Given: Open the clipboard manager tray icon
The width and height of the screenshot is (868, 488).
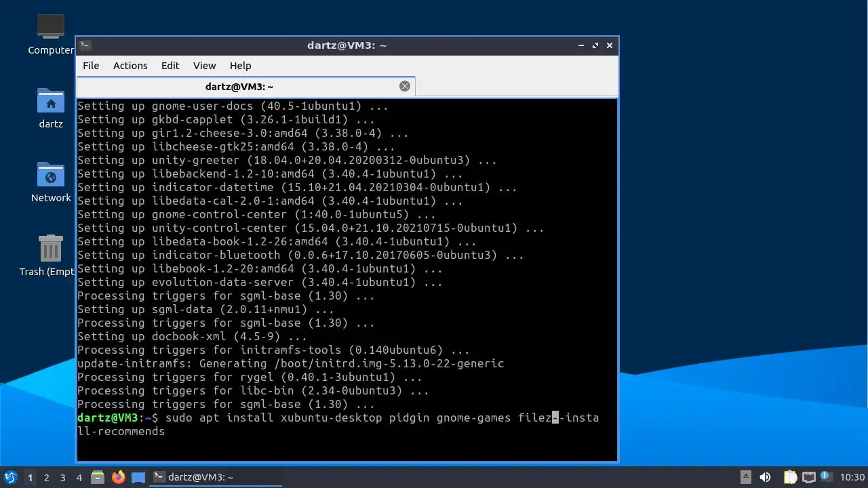Looking at the screenshot, I should [790, 477].
